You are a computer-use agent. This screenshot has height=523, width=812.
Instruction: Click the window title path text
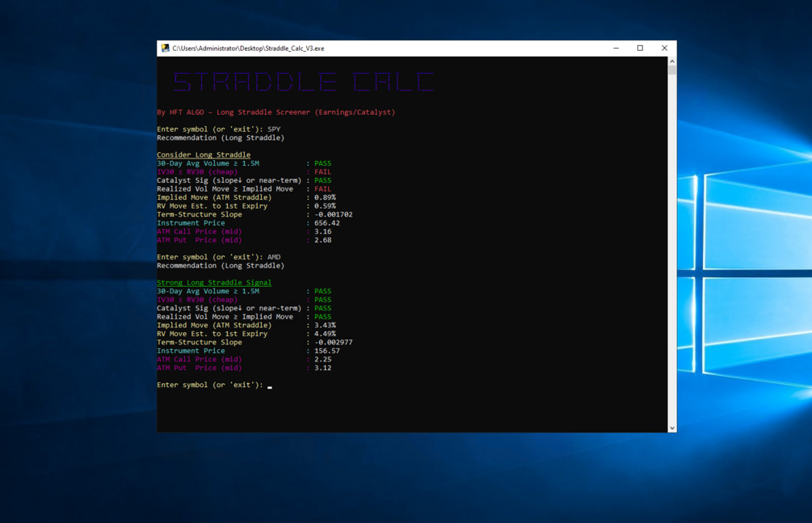pyautogui.click(x=248, y=49)
